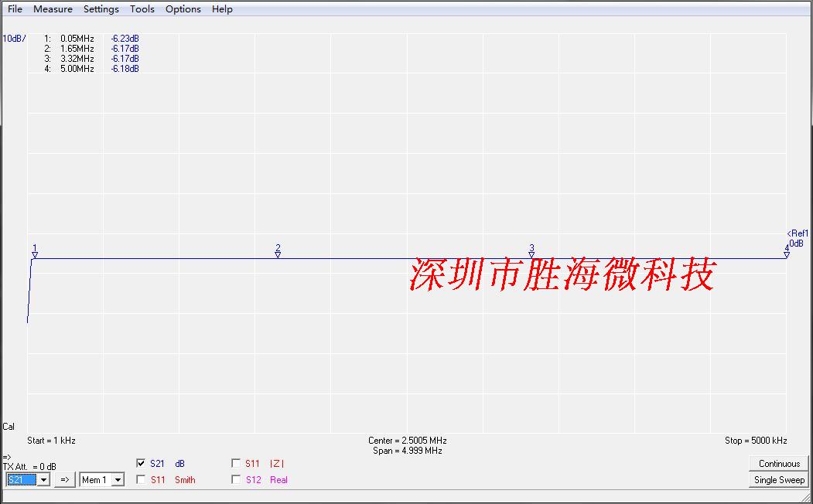
Task: Click marker 2 readout 1.65MHz -6.17dB
Action: point(92,49)
